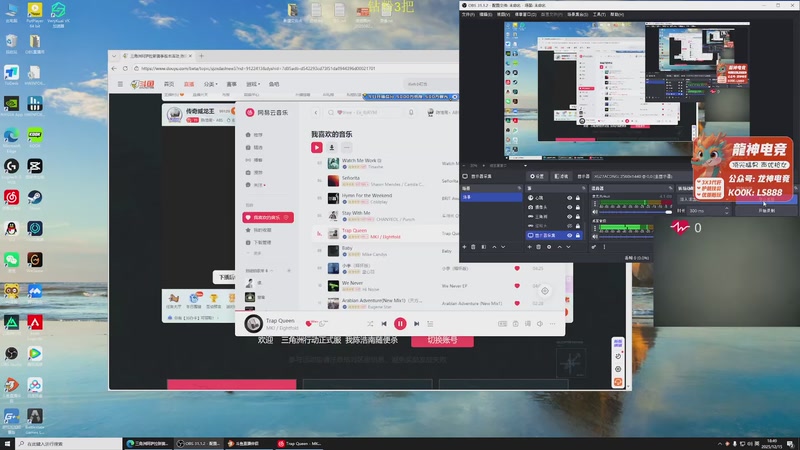
Task: Play the song Stay With Me
Action: point(356,213)
